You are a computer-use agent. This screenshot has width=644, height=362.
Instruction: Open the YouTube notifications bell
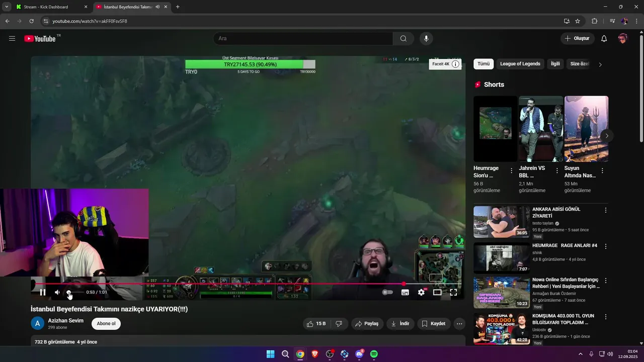point(604,39)
